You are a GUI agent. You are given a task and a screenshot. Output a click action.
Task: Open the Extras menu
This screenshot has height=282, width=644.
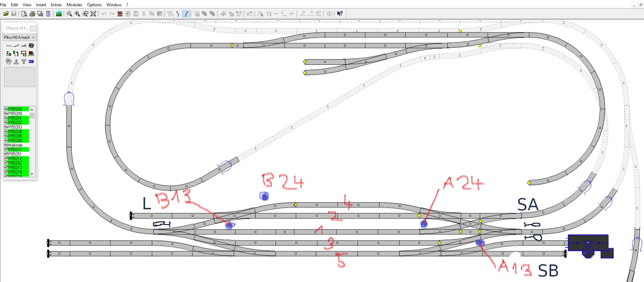click(x=56, y=5)
